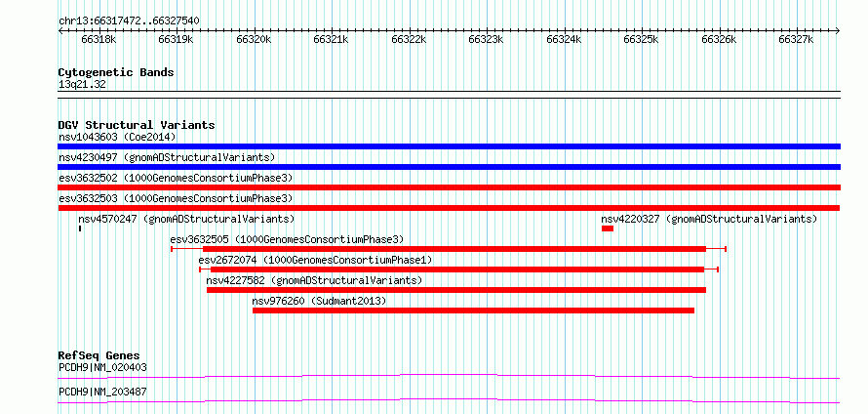Image resolution: width=868 pixels, height=414 pixels.
Task: Open the esv3632503 (1000GenomesConsortiumPhase3) label
Action: coord(176,198)
